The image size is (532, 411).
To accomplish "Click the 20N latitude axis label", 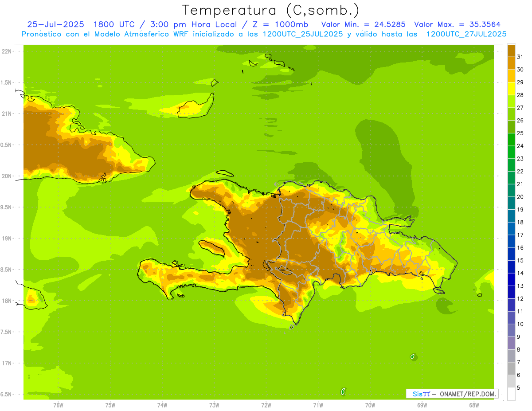I will pyautogui.click(x=7, y=176).
